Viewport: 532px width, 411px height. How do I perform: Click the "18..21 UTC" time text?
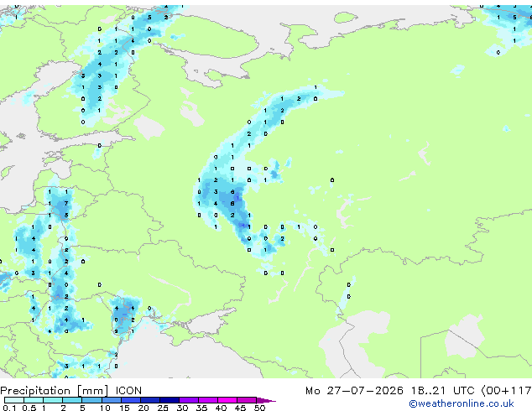(x=443, y=391)
